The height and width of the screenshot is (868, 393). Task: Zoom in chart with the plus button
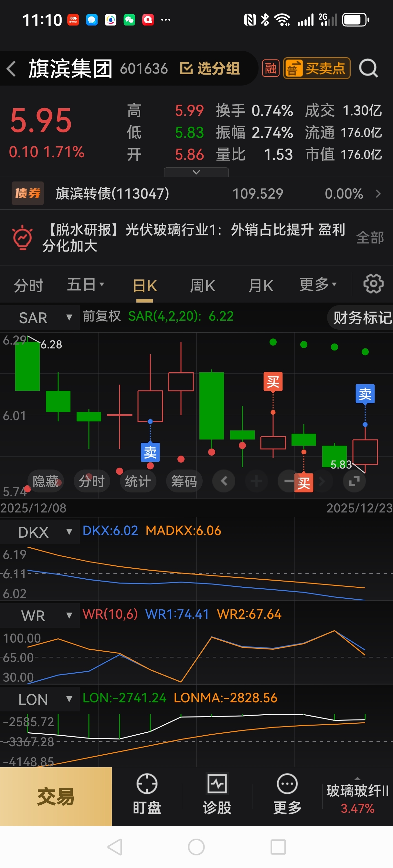256,481
